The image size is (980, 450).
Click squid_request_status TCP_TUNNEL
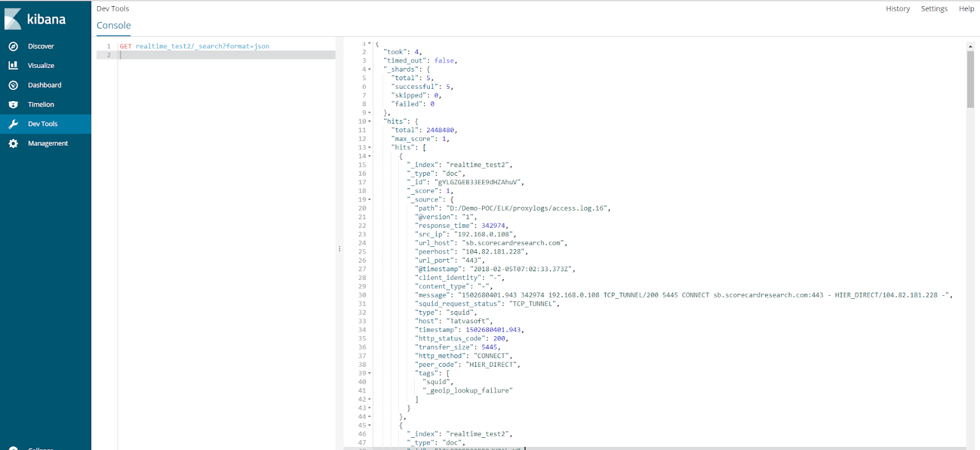tap(532, 304)
